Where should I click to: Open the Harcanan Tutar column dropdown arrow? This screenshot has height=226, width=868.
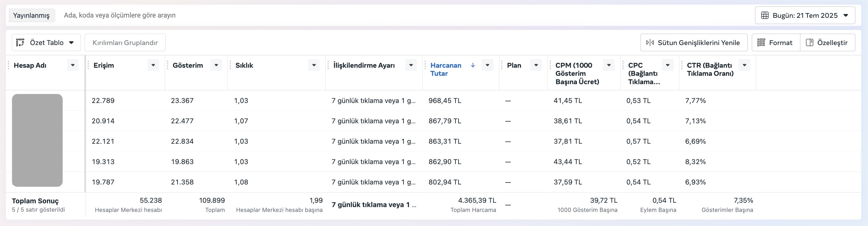pos(487,65)
